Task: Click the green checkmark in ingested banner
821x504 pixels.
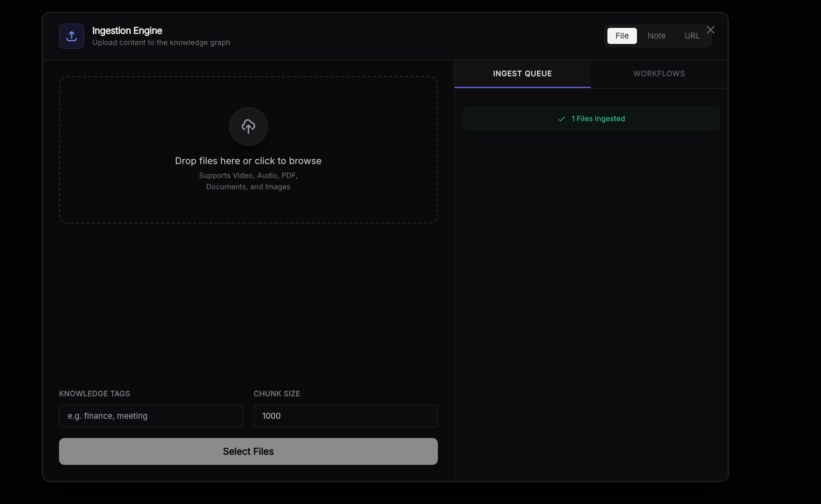Action: pyautogui.click(x=561, y=119)
